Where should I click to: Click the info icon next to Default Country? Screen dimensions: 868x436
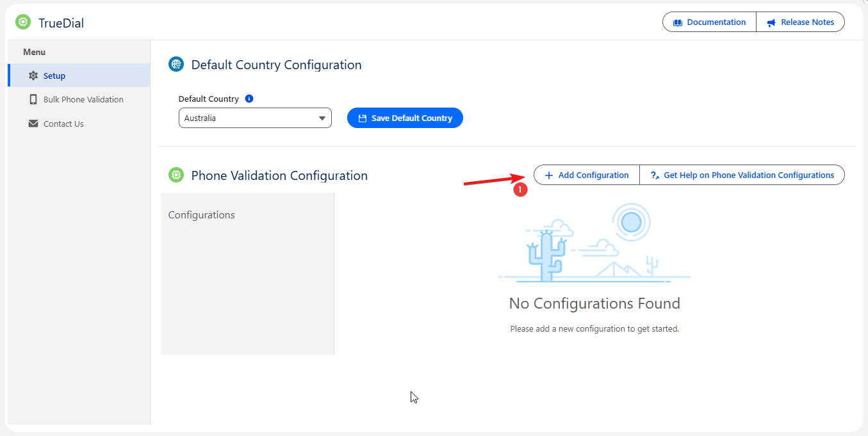tap(249, 98)
